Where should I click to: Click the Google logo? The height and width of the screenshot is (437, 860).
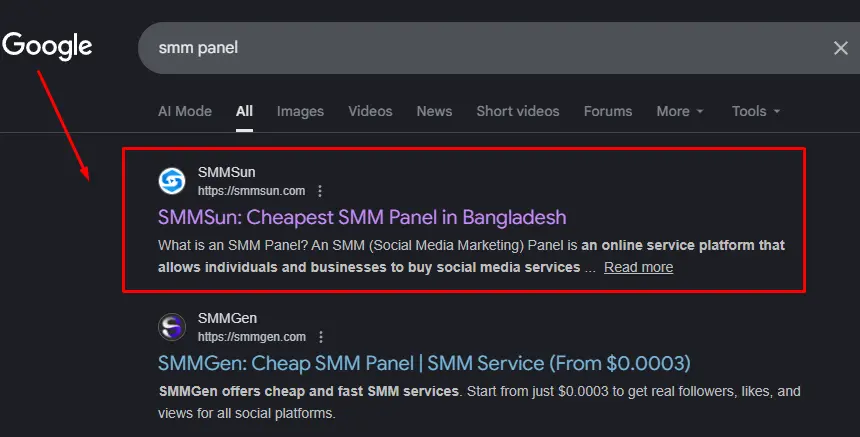(x=47, y=46)
